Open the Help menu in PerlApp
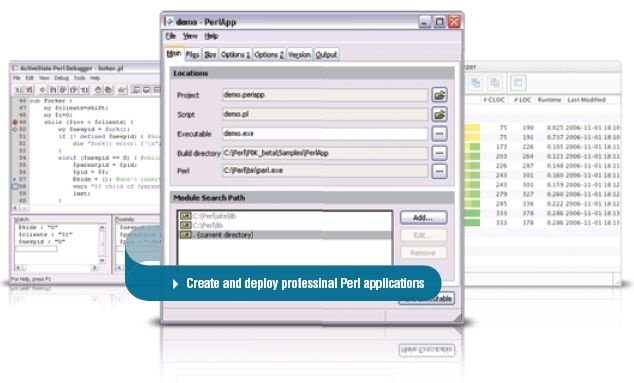Viewport: 634px width, 383px height. tap(211, 36)
